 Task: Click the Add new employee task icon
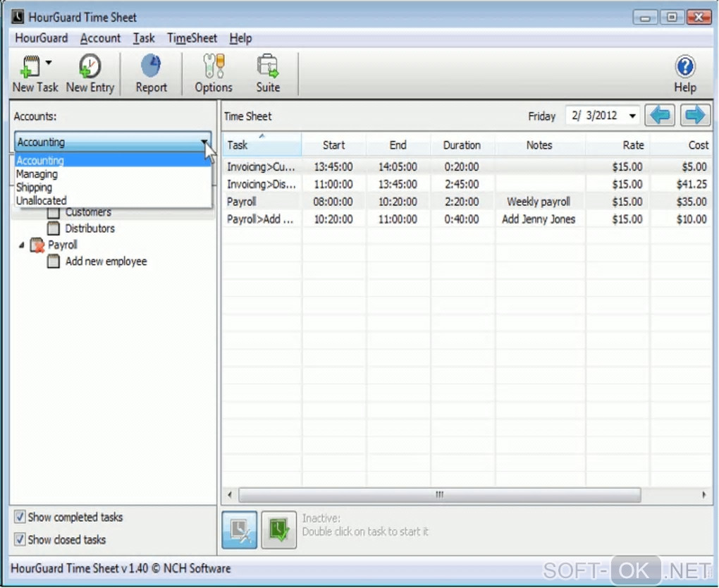[x=54, y=262]
